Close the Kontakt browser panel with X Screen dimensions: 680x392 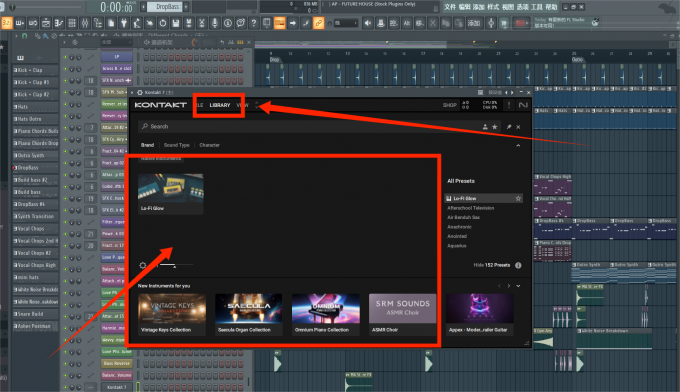click(518, 127)
